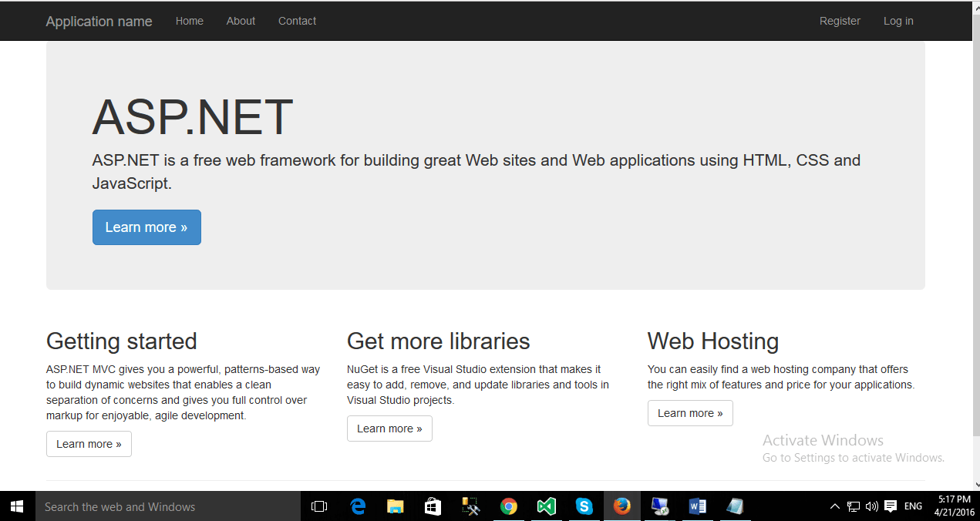Image resolution: width=980 pixels, height=521 pixels.
Task: Open the hammer and wrench taskbar icon
Action: (471, 506)
